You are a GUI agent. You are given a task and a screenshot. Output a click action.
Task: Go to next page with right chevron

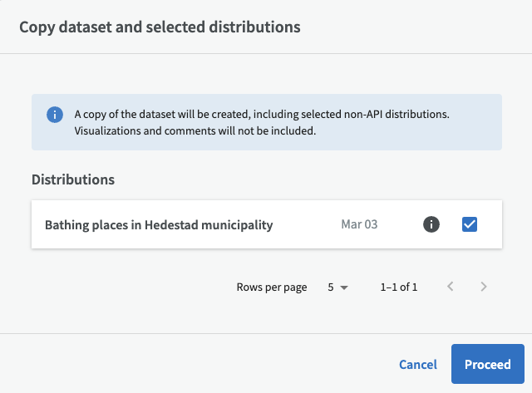[x=484, y=287]
